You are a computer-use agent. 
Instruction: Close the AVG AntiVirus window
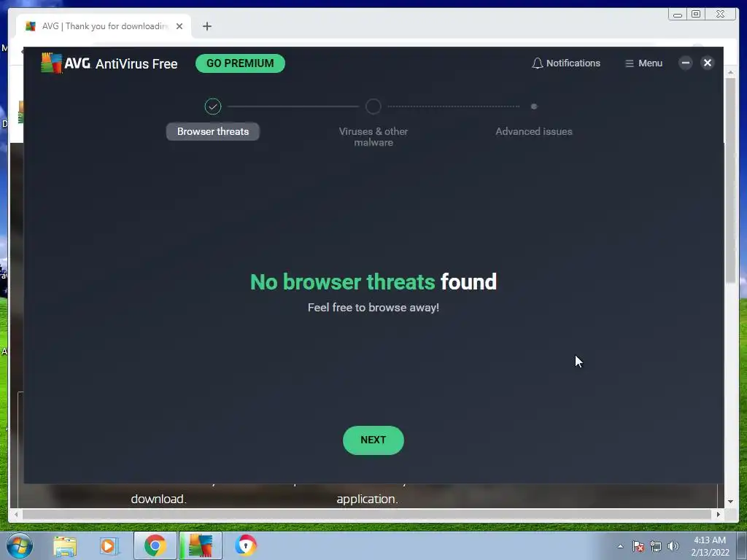(708, 63)
